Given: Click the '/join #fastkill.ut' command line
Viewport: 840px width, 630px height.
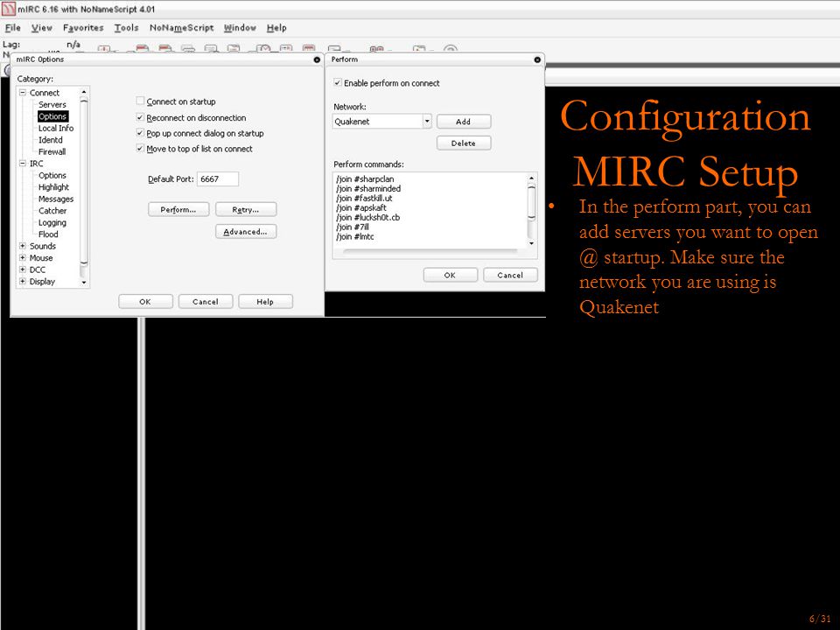Looking at the screenshot, I should click(364, 199).
